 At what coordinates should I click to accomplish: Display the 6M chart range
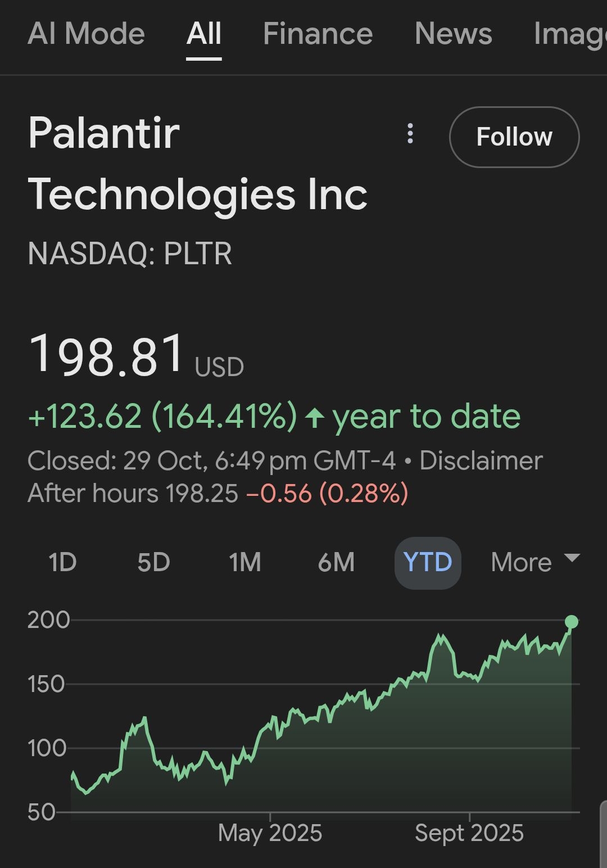pos(336,562)
